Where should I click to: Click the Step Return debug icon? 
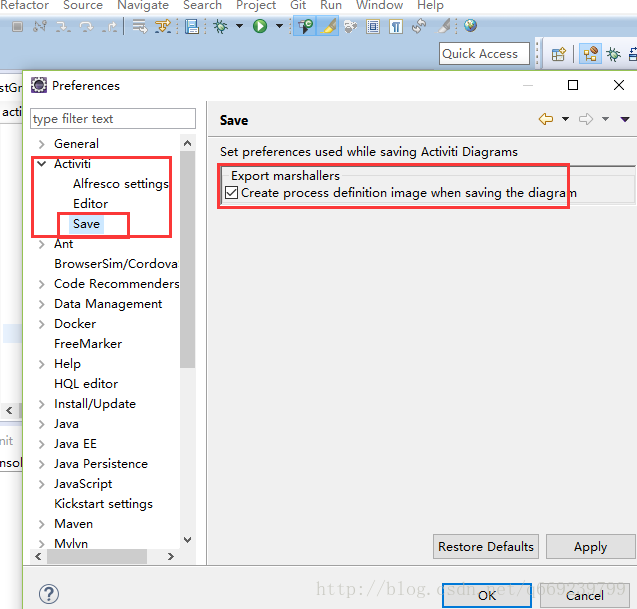(x=109, y=27)
